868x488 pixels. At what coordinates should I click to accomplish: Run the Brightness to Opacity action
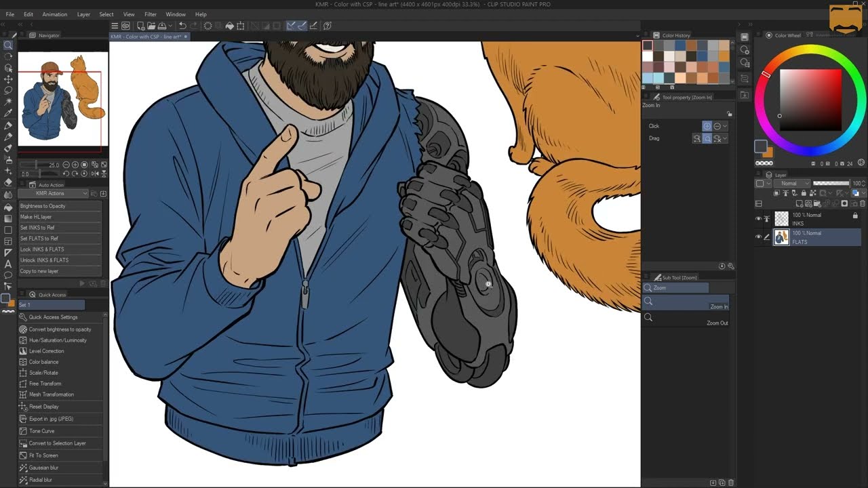pyautogui.click(x=59, y=206)
